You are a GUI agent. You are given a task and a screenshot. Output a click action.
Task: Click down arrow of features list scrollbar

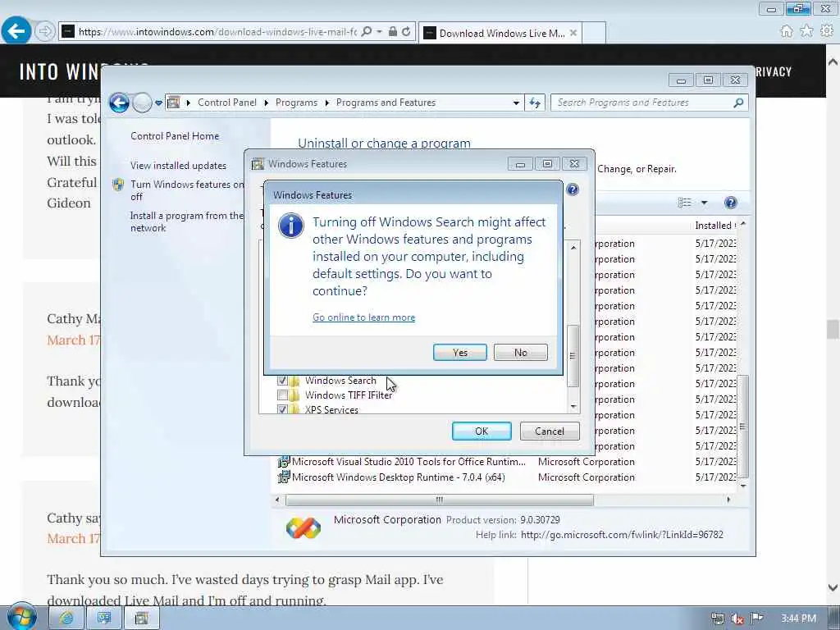(573, 407)
